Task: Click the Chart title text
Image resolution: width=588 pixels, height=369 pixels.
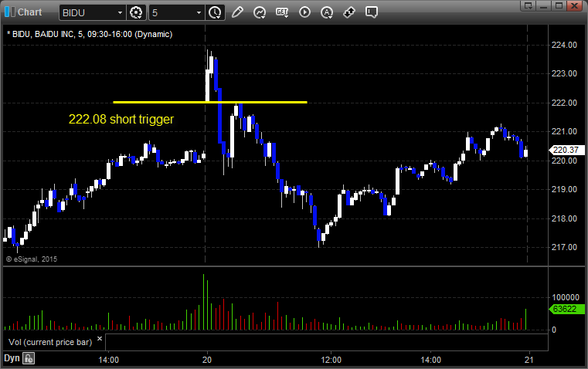Action: (x=29, y=12)
